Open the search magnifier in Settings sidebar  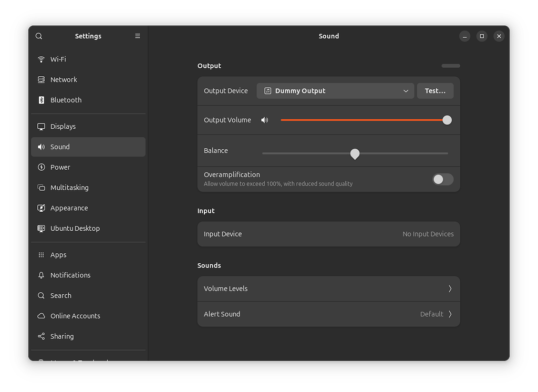[x=39, y=36]
